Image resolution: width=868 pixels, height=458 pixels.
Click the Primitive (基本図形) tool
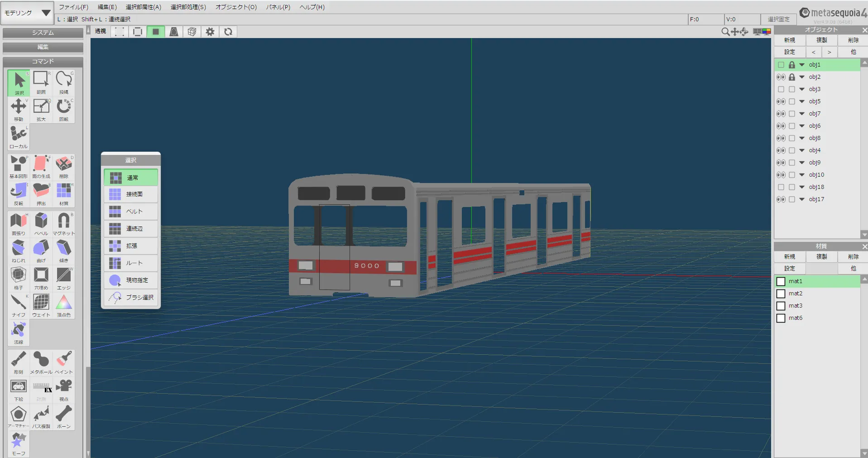click(19, 166)
